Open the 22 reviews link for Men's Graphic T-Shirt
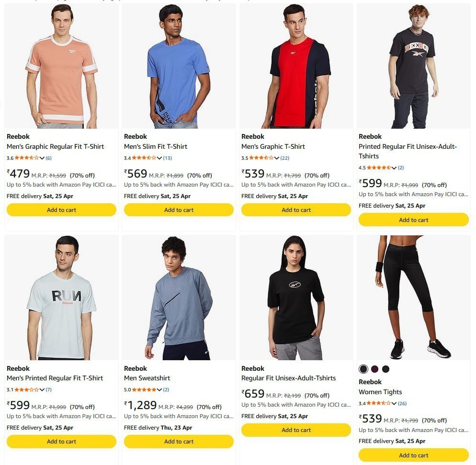 point(285,158)
